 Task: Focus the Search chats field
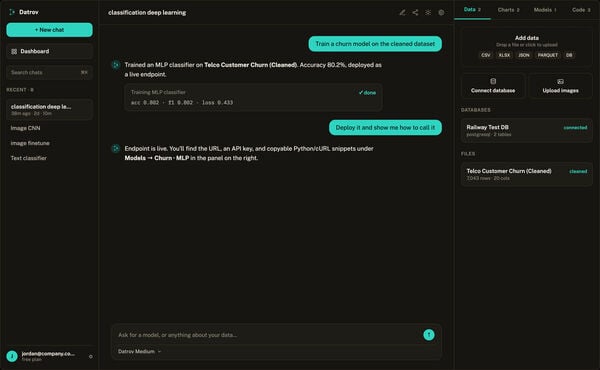[49, 72]
